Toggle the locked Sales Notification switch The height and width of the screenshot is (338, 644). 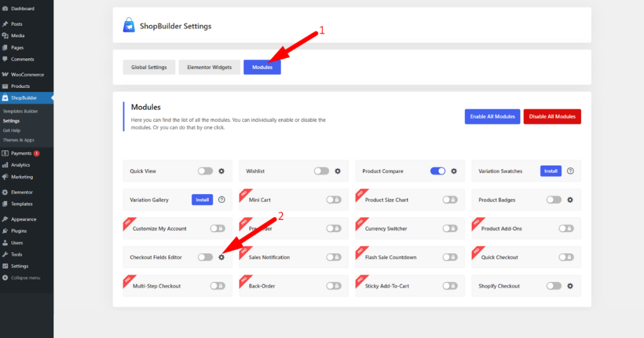pyautogui.click(x=334, y=257)
